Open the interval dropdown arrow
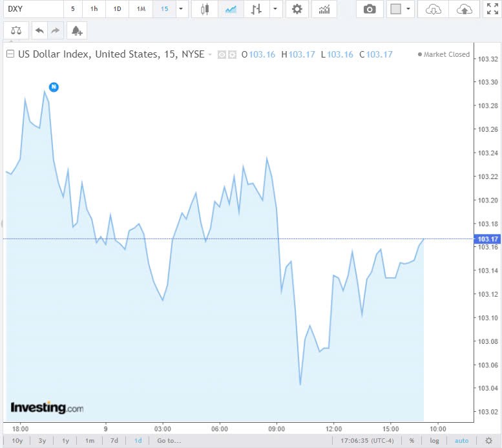The width and height of the screenshot is (502, 448). point(181,8)
